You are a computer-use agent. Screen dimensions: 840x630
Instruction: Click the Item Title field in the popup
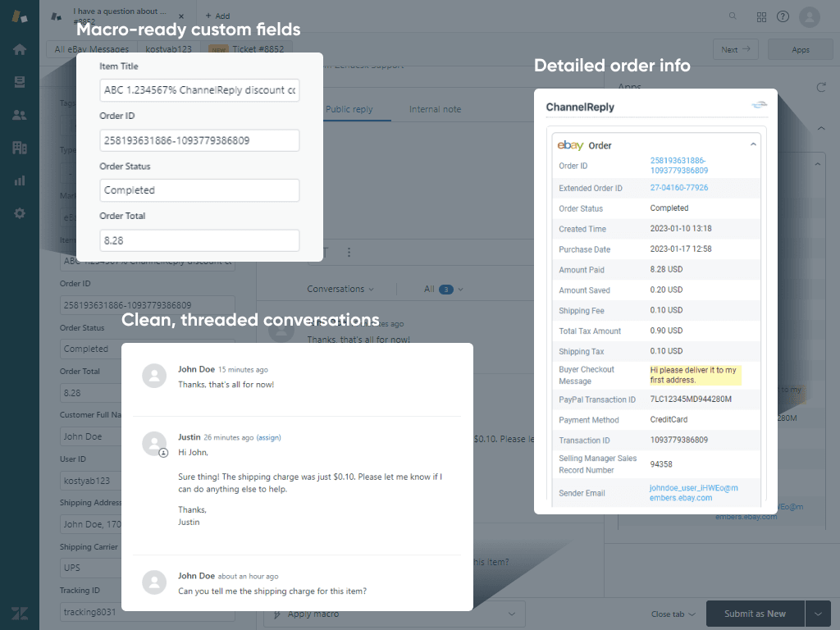(x=199, y=90)
